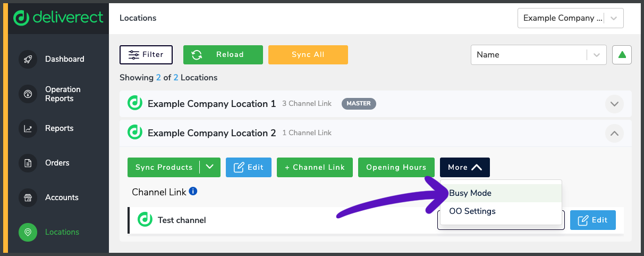Open Orders document icon
Screen dimensions: 644x256
(28, 163)
